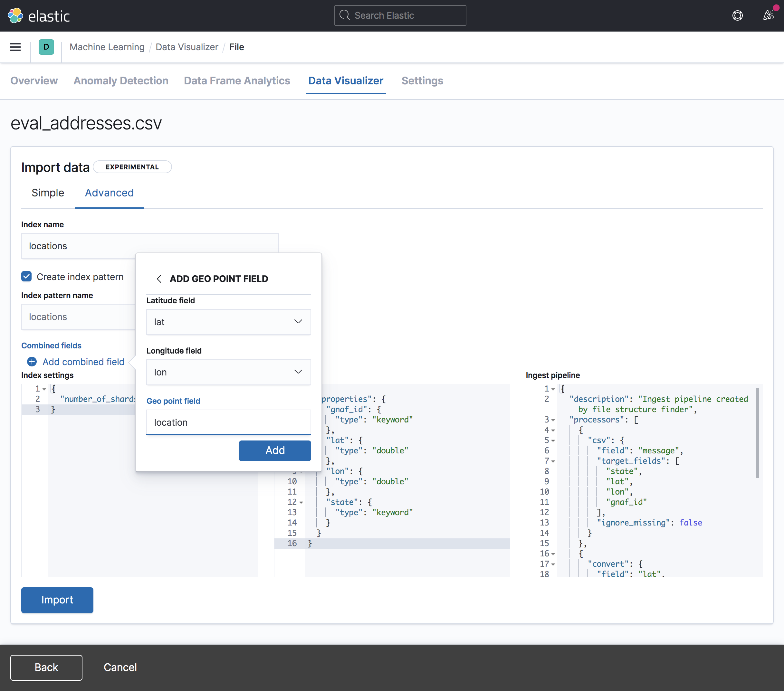This screenshot has height=691, width=784.
Task: Click the hamburger menu icon
Action: [x=15, y=47]
